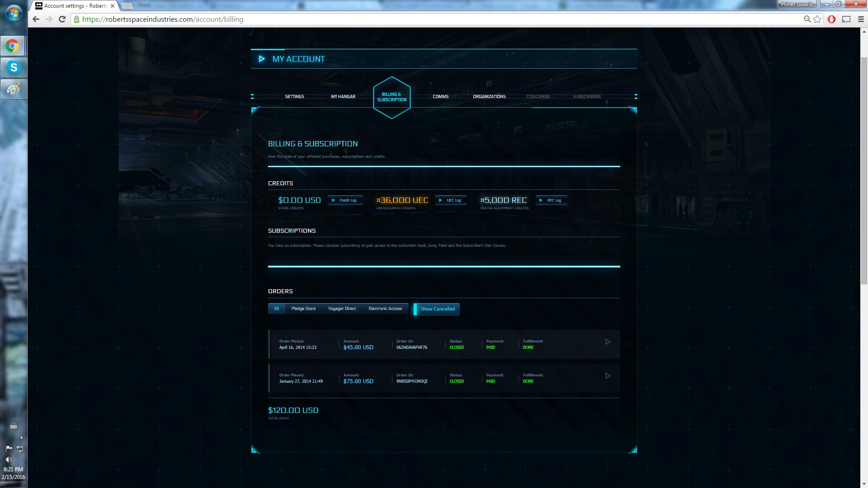The image size is (868, 488).
Task: Click the 5,000 REC balance
Action: click(x=504, y=200)
